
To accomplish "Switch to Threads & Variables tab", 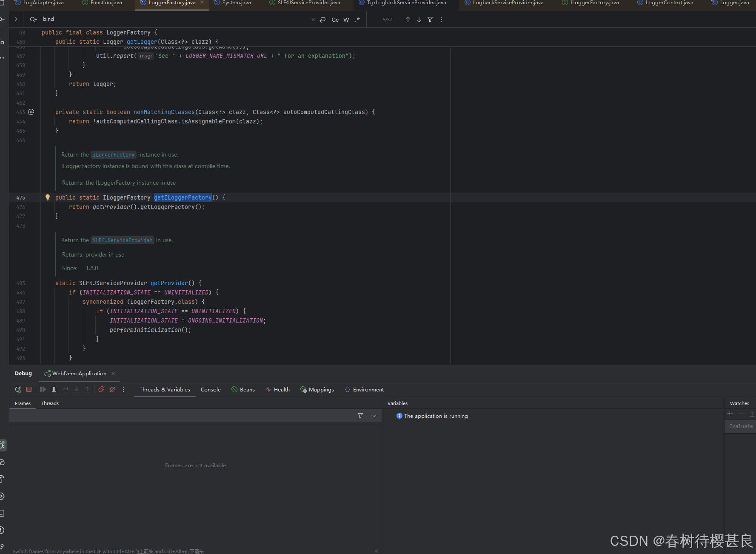I will point(165,390).
